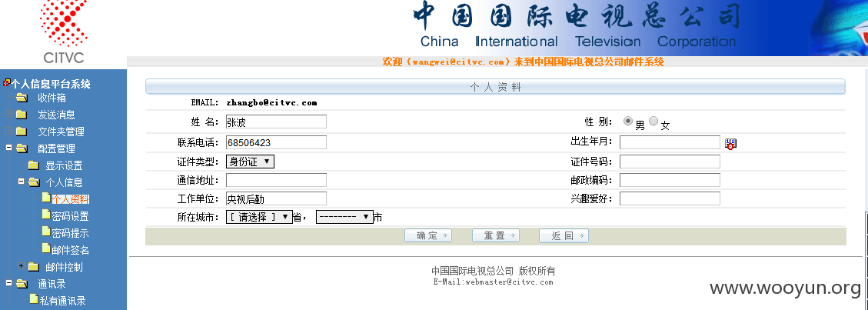Click the 邮件签名 page icon
The image size is (868, 310).
pyautogui.click(x=46, y=249)
